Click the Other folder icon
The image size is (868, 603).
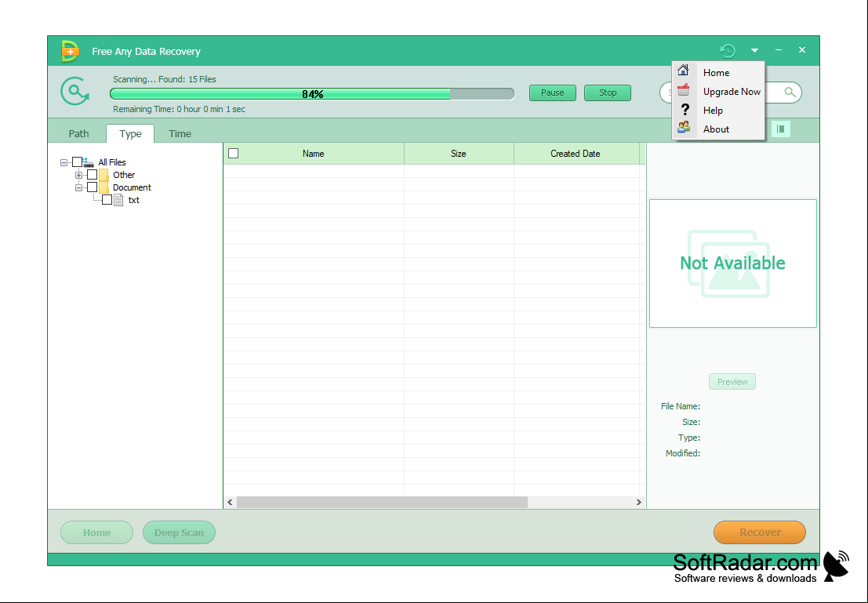tap(104, 175)
